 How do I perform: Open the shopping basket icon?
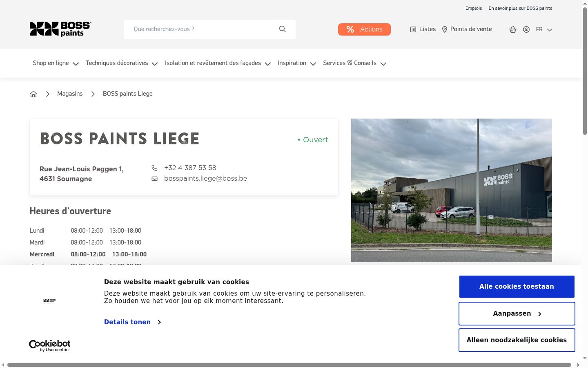[513, 29]
